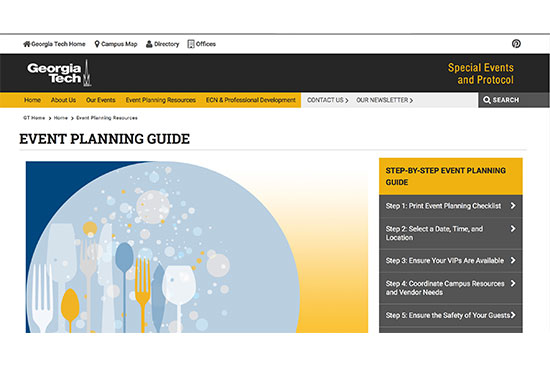Open the Home menu item

click(x=32, y=100)
